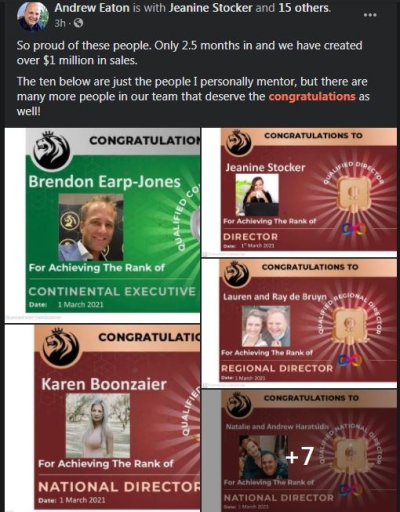Open Karen Boonzaier National Director image
Image resolution: width=400 pixels, height=512 pixels.
coord(103,418)
